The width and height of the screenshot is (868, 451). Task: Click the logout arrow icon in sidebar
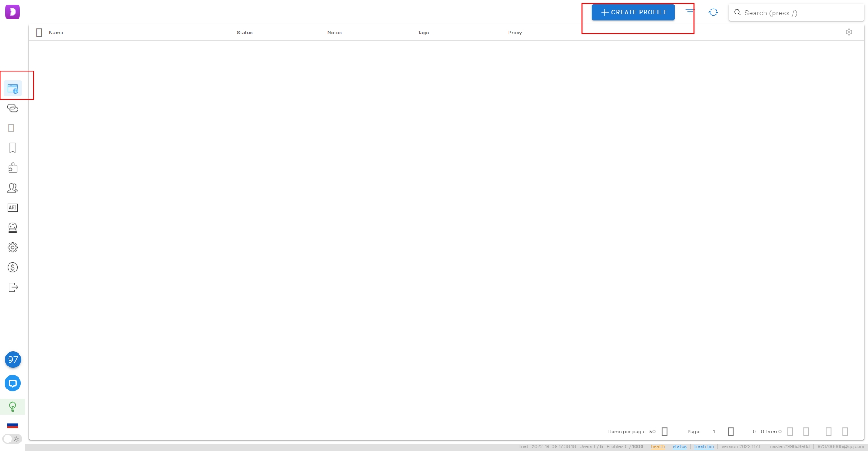coord(13,287)
